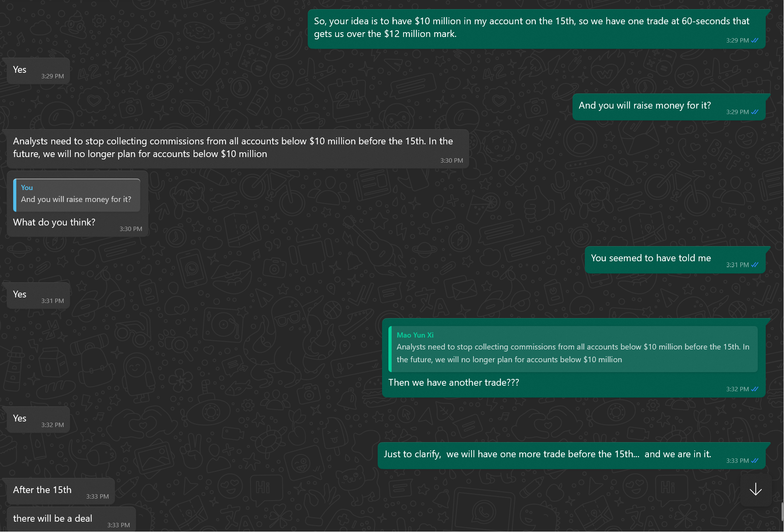Click the 'Mao Yun Xi' name in quote
Image resolution: width=784 pixels, height=532 pixels.
click(415, 335)
